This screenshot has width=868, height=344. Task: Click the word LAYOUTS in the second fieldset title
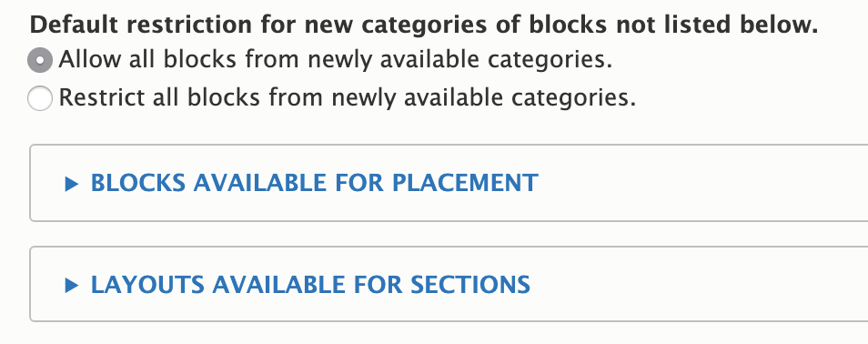(x=147, y=285)
